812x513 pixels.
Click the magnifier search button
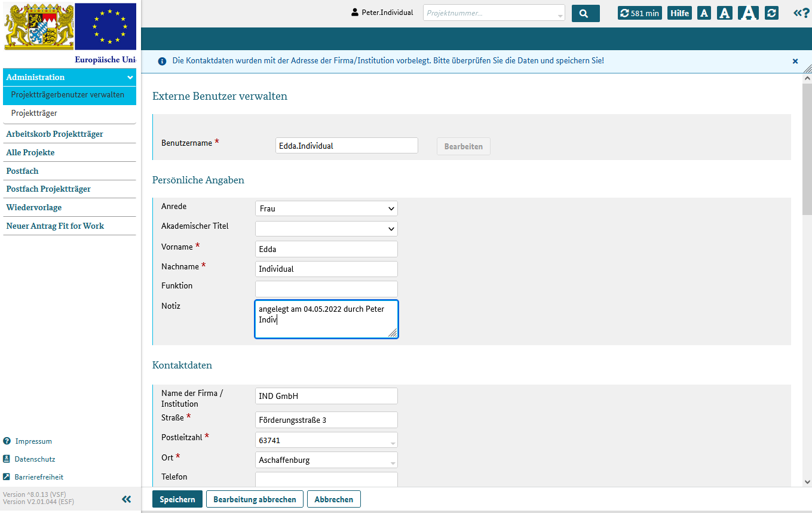pos(585,13)
